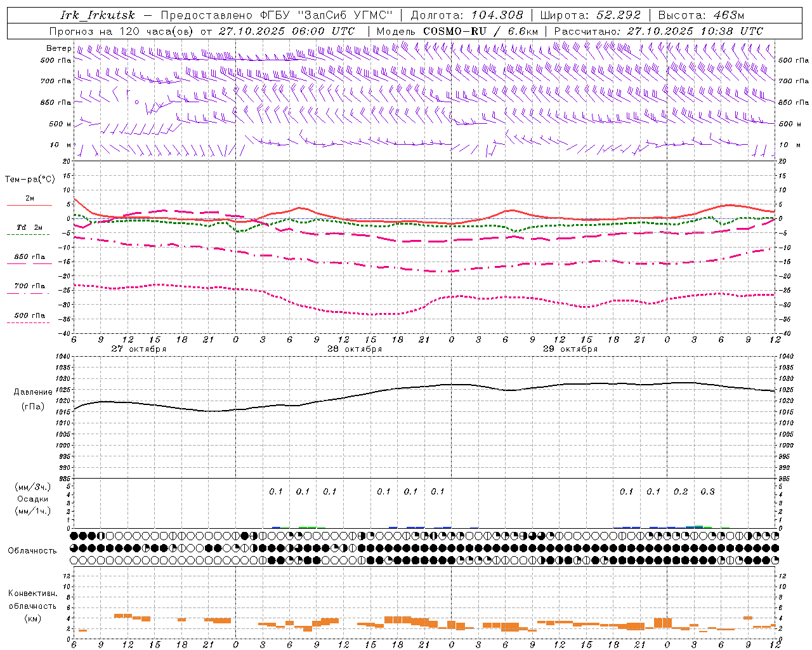This screenshot has height=650, width=812.
Task: Click the Давление panel label
Action: (33, 392)
